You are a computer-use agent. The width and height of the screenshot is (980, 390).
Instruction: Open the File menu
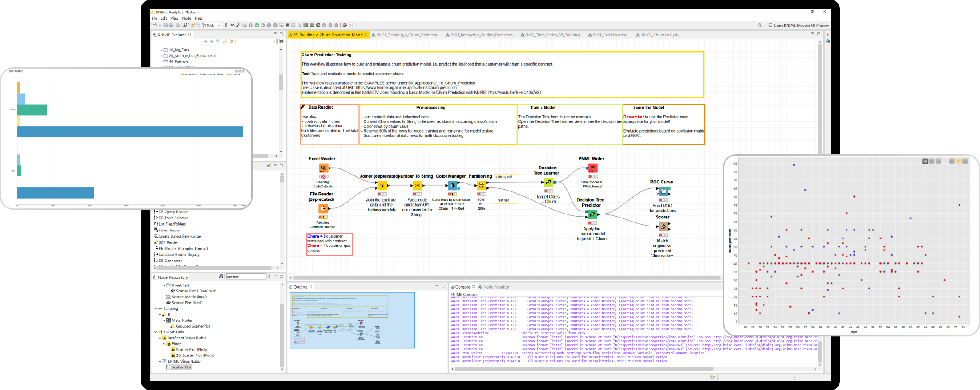pyautogui.click(x=154, y=18)
